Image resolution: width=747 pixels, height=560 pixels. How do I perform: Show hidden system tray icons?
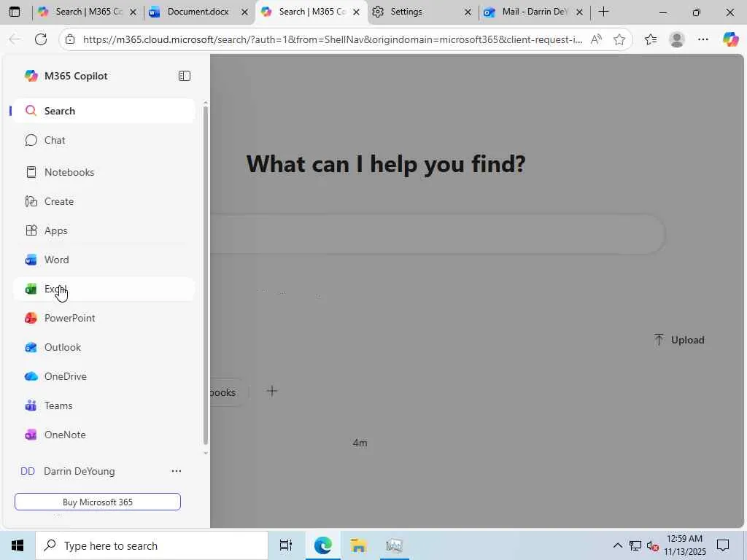617,545
